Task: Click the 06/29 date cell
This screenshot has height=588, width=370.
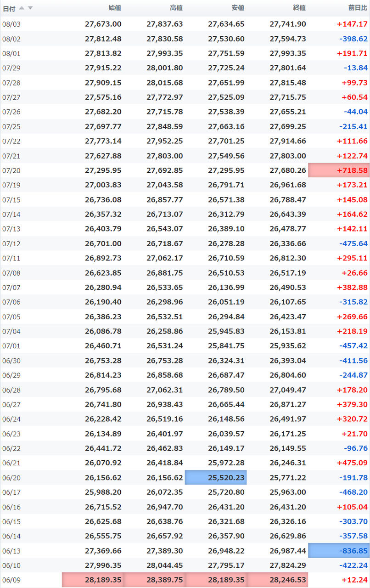Action: point(11,376)
